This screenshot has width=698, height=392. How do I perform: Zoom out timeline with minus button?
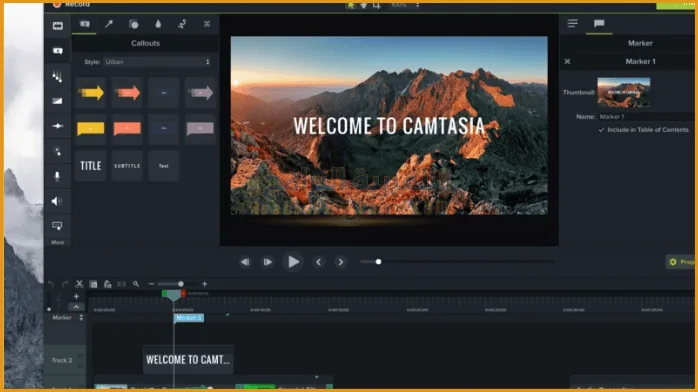tap(151, 284)
